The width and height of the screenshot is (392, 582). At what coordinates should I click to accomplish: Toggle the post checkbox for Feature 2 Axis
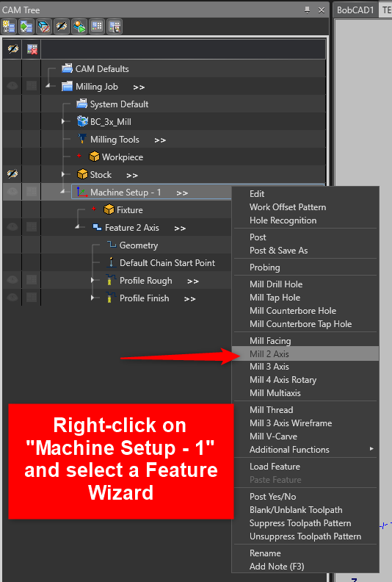pos(32,227)
